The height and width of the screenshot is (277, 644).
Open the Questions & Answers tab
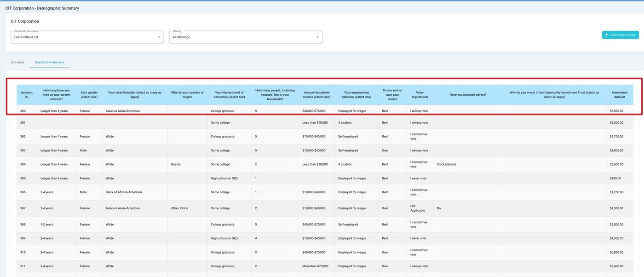coord(49,62)
